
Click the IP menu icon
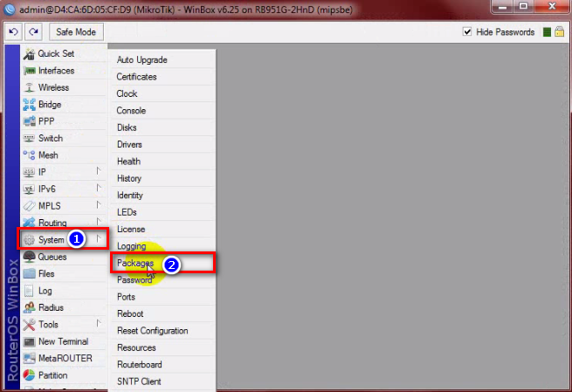[x=29, y=172]
